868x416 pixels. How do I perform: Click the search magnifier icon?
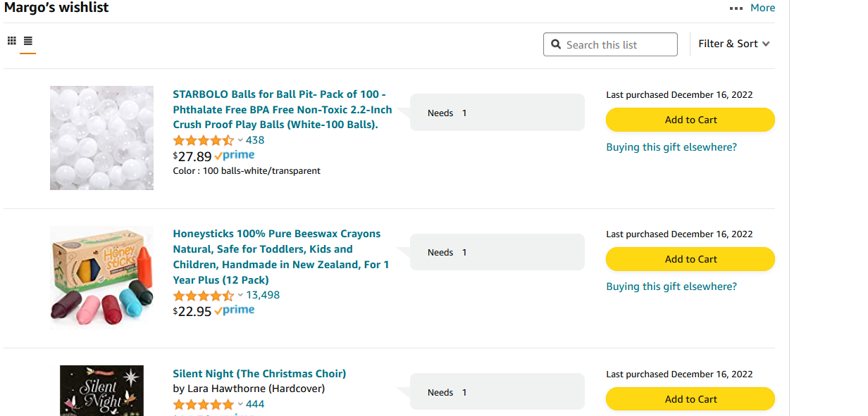[x=556, y=44]
